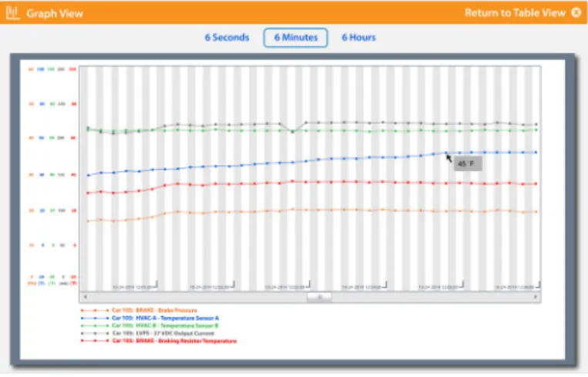
Task: Close graph view with the X icon
Action: tap(576, 13)
